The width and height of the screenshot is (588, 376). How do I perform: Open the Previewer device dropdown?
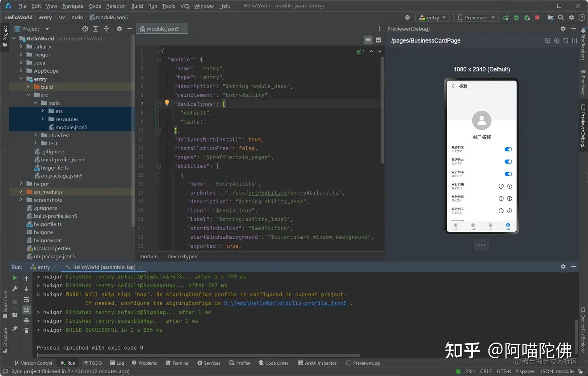pyautogui.click(x=476, y=17)
